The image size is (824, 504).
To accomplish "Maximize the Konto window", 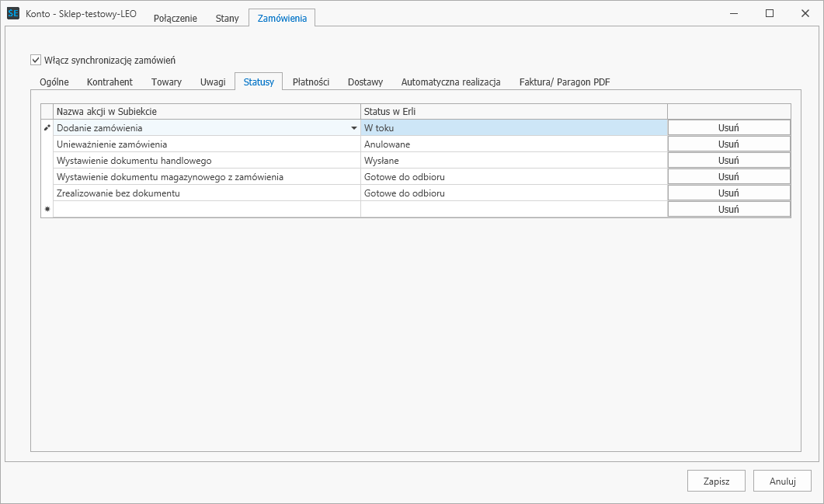I will click(x=770, y=13).
